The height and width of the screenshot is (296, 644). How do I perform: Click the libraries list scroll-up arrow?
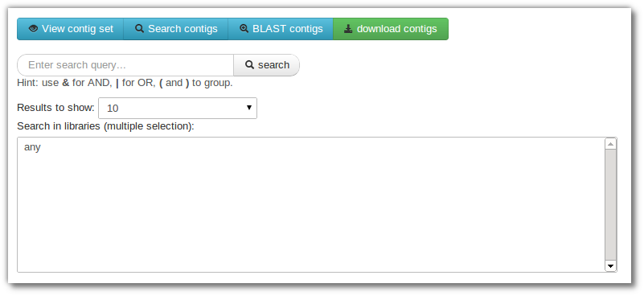(x=611, y=143)
